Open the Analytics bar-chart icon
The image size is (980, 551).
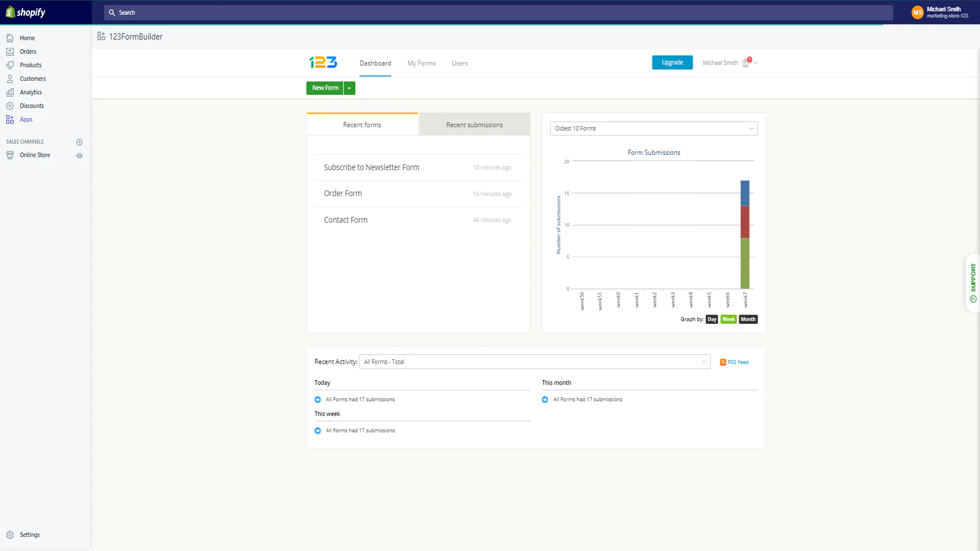click(x=10, y=92)
